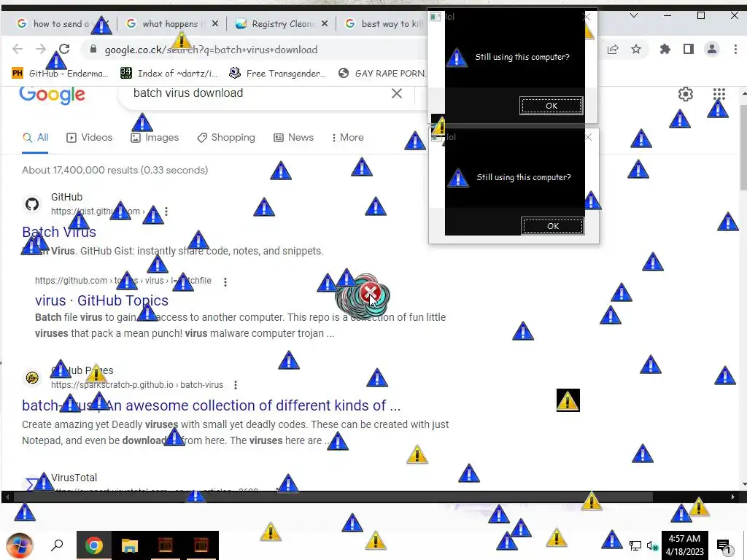Click the share page icon in address bar
This screenshot has width=747, height=560.
(x=613, y=49)
